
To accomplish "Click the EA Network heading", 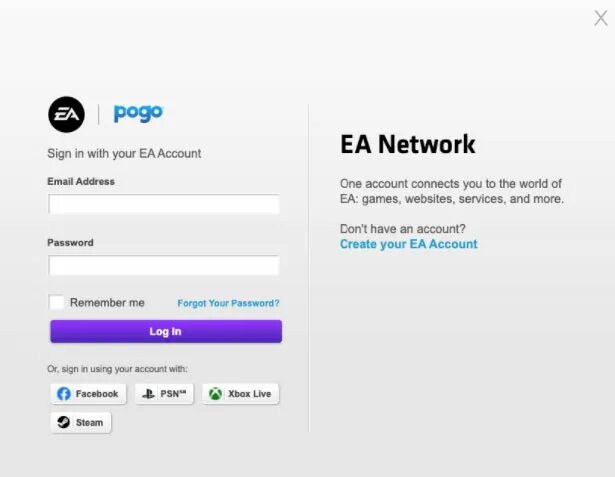I will click(408, 144).
